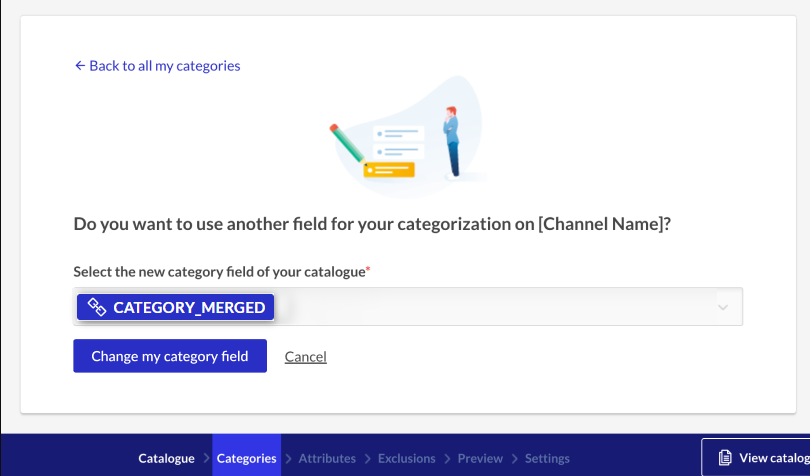810x476 pixels.
Task: Open the category field select box
Action: tap(408, 306)
